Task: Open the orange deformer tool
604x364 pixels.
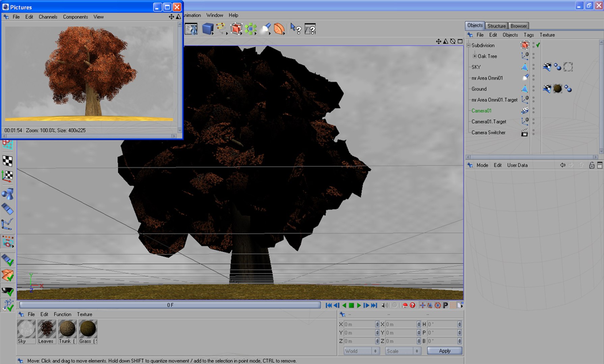Action: pyautogui.click(x=279, y=29)
